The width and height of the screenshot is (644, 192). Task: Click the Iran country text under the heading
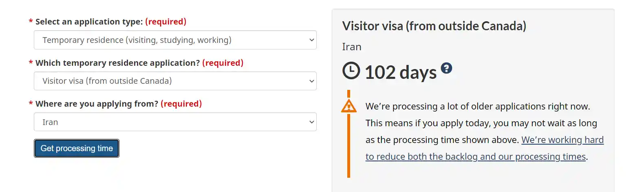(352, 47)
